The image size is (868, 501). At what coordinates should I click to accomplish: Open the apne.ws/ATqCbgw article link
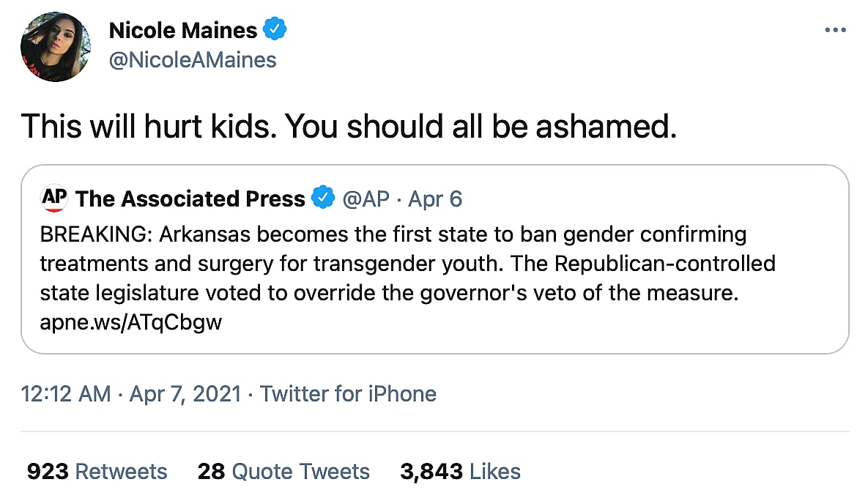(x=131, y=322)
